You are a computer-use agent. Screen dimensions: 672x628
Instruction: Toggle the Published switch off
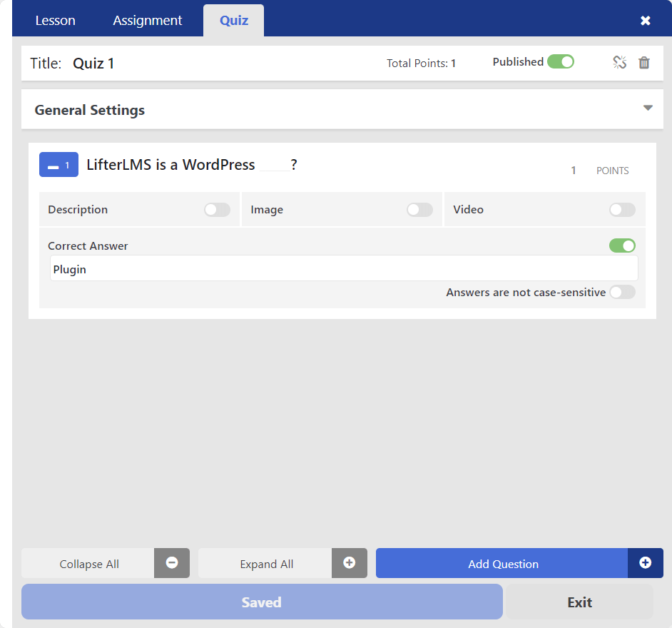[561, 62]
